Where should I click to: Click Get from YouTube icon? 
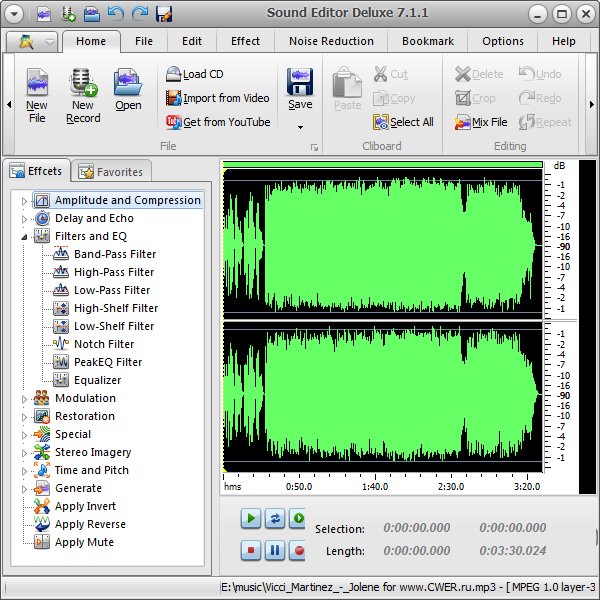click(173, 122)
